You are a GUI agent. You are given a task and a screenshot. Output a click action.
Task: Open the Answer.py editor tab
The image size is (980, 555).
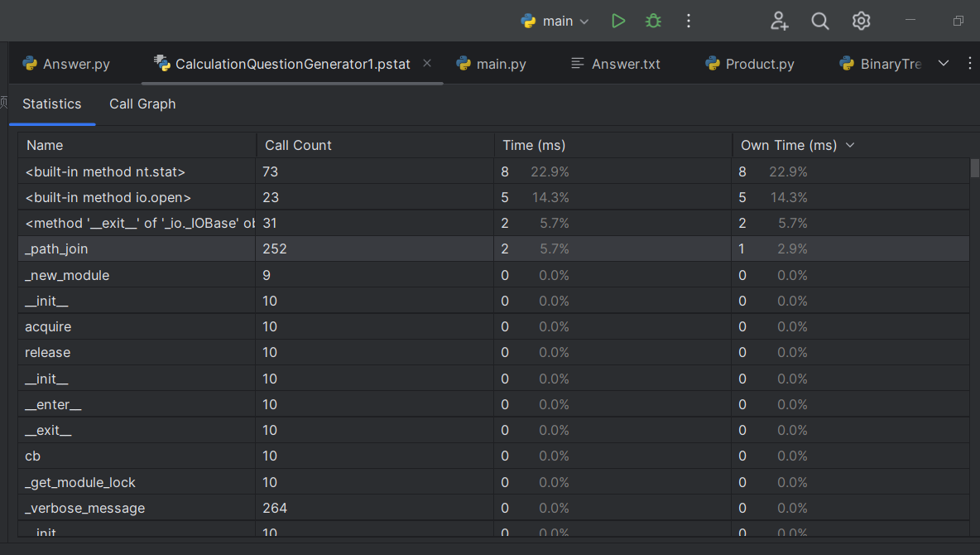pos(66,64)
